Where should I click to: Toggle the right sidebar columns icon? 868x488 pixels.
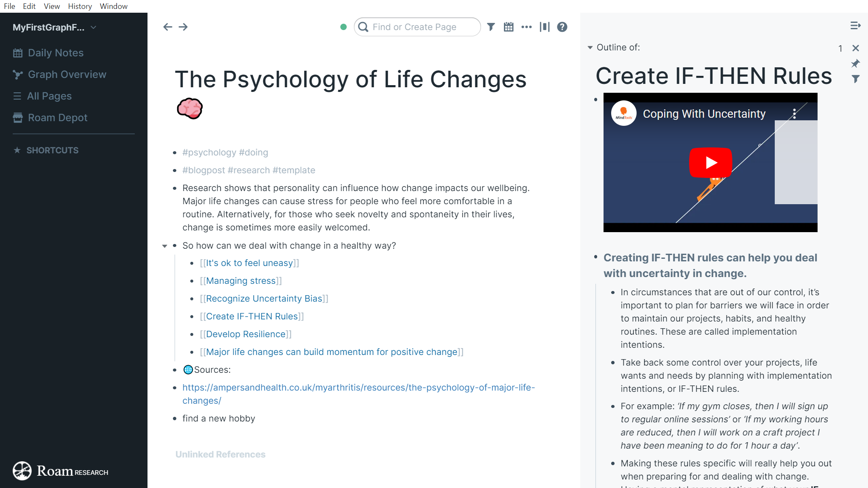point(545,27)
